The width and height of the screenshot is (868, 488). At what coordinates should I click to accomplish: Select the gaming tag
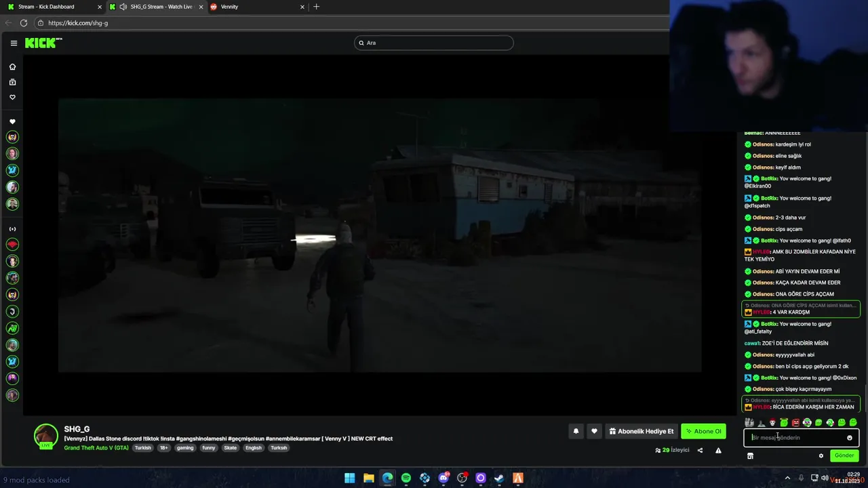coord(185,448)
